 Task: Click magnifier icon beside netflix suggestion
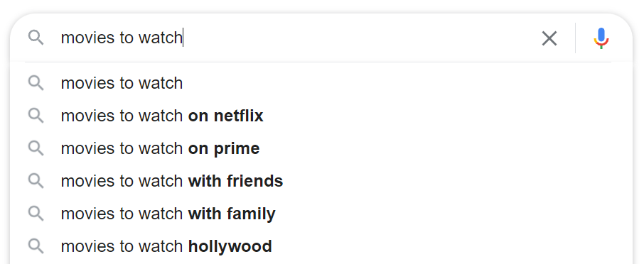(36, 116)
